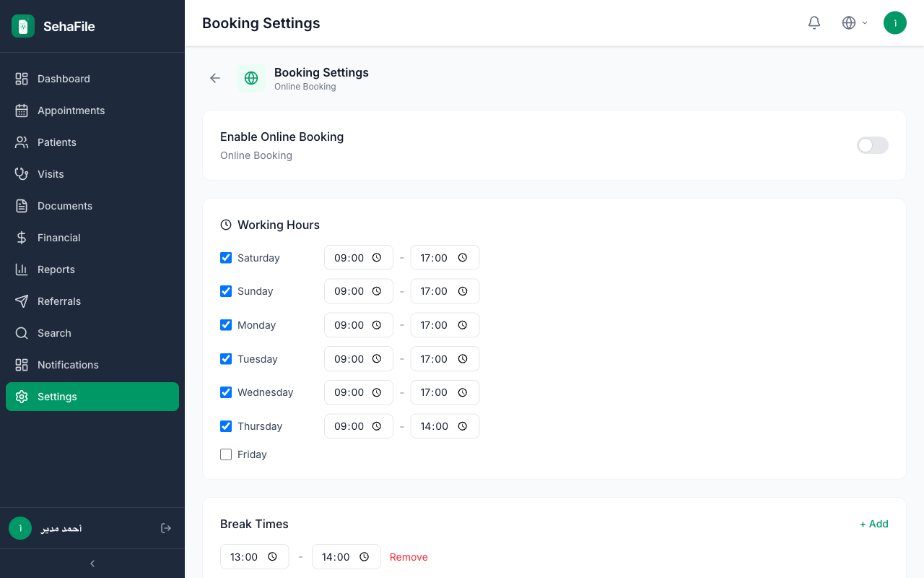Click the Notifications sidebar icon

[22, 365]
